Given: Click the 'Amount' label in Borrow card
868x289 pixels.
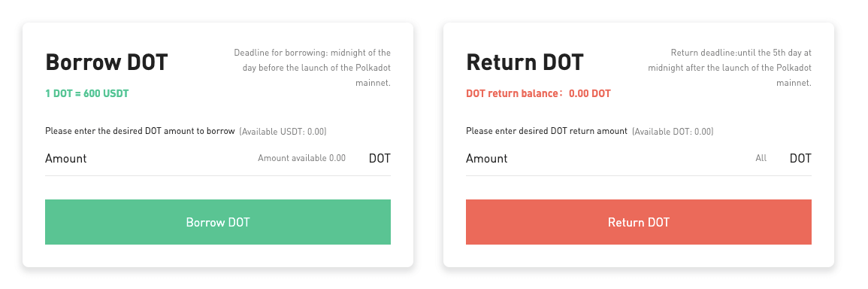Looking at the screenshot, I should [66, 158].
